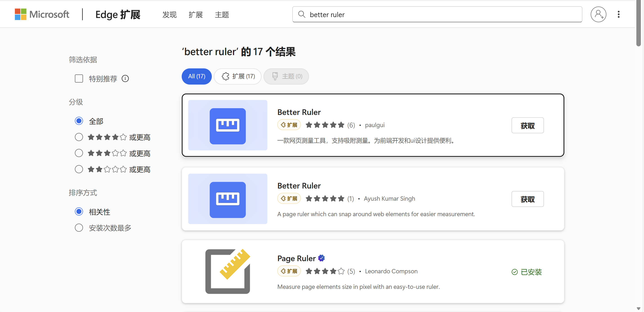Click the publisher name paulgui
This screenshot has height=312, width=644.
pyautogui.click(x=374, y=125)
